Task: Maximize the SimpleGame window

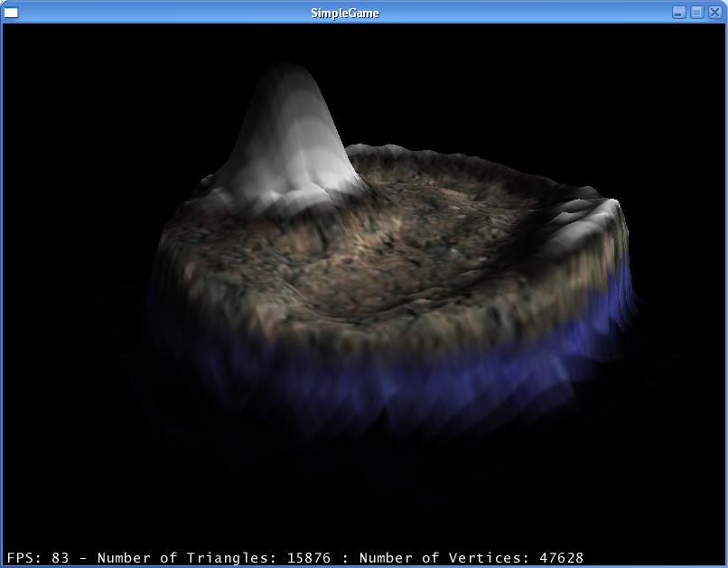Action: click(697, 13)
